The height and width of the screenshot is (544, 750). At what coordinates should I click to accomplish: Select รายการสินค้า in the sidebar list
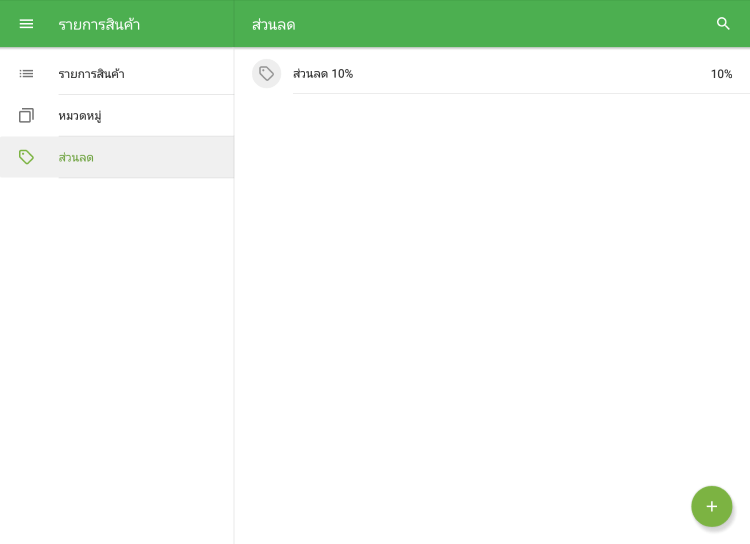click(x=91, y=74)
